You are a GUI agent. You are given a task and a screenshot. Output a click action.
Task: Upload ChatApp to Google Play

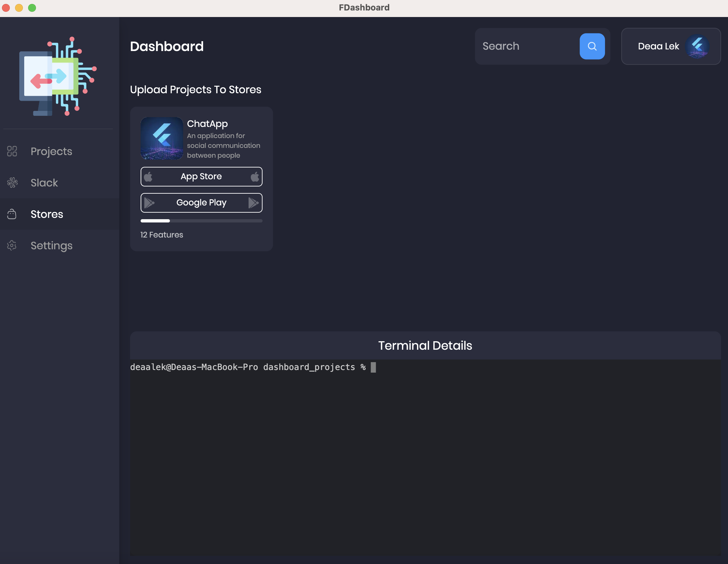coord(201,203)
